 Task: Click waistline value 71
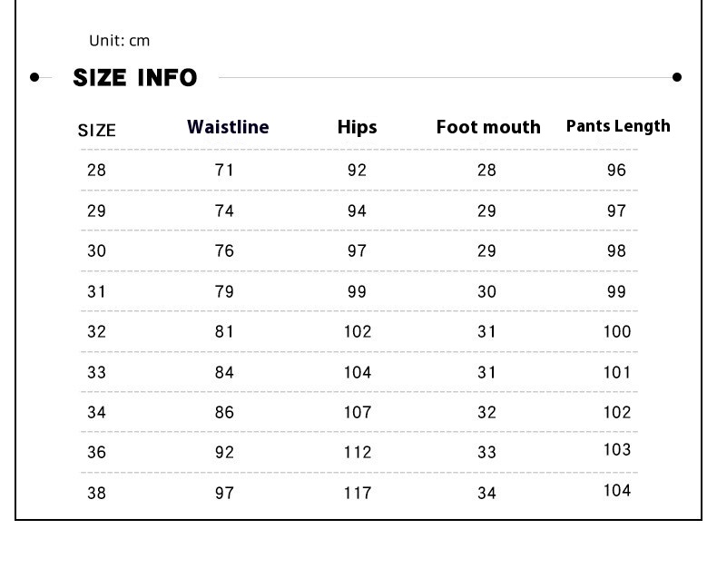click(x=224, y=170)
